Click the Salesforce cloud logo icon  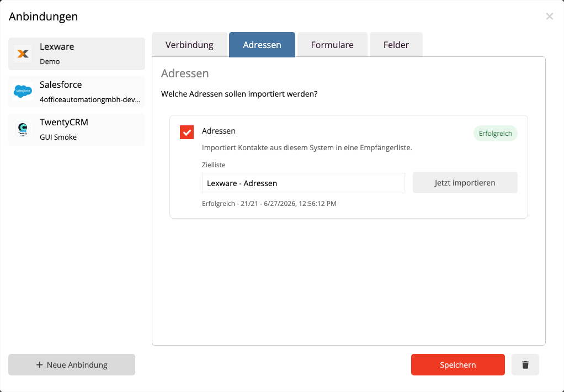(x=23, y=92)
